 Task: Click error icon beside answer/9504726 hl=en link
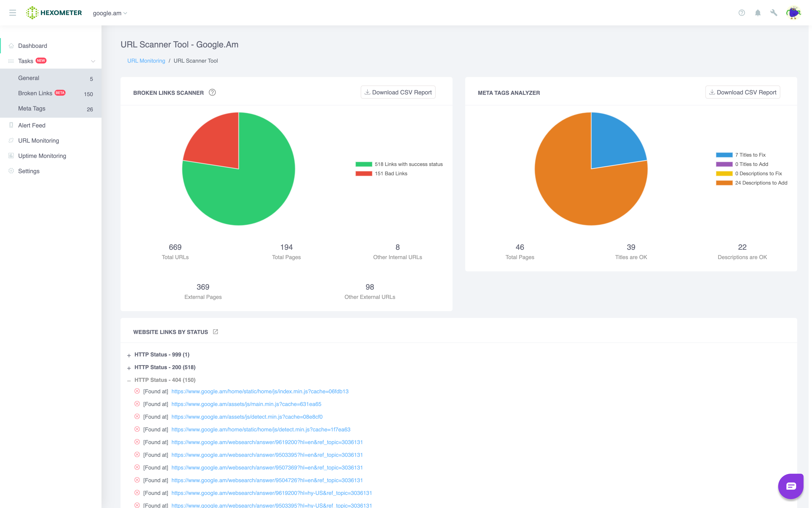(137, 480)
